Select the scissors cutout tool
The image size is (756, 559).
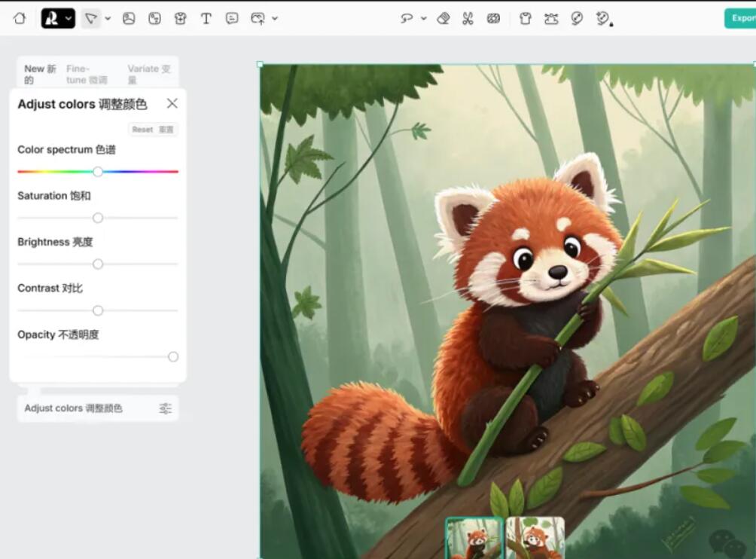tap(468, 18)
